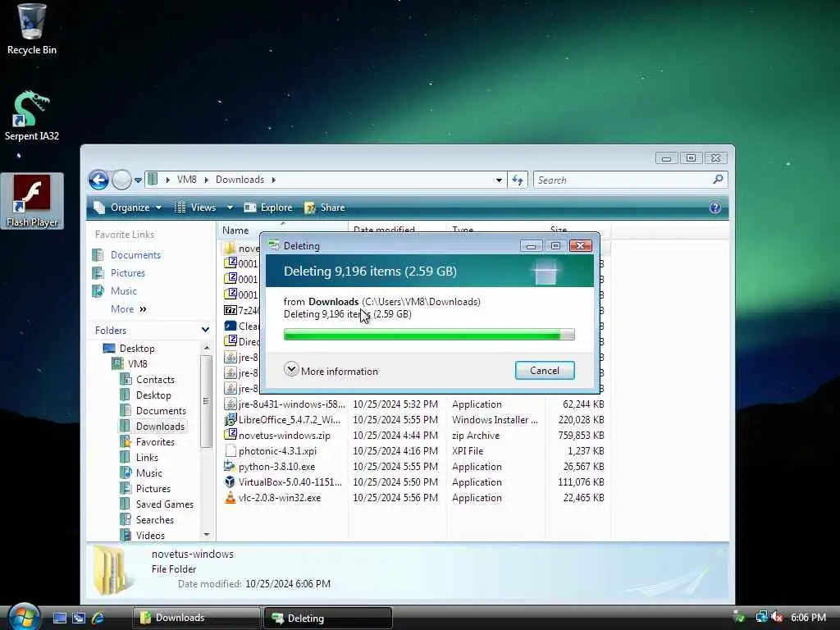Select jre-8u431-windows-i58 file
This screenshot has width=840, height=630.
413,404
